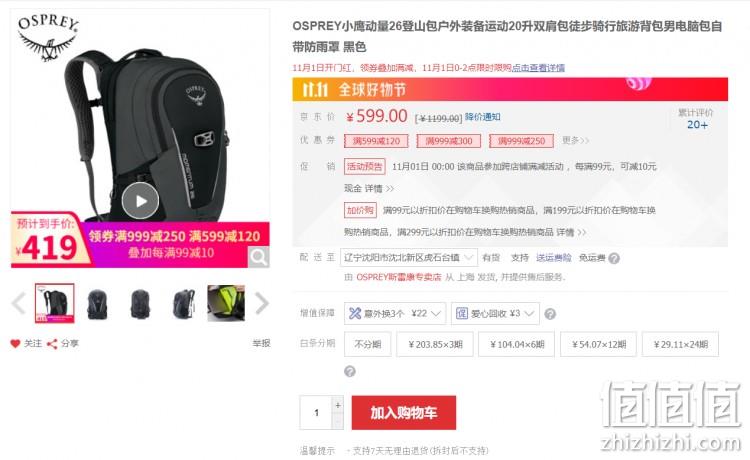Select the yellow rain cover thumbnail
The width and height of the screenshot is (750, 460).
[226, 303]
